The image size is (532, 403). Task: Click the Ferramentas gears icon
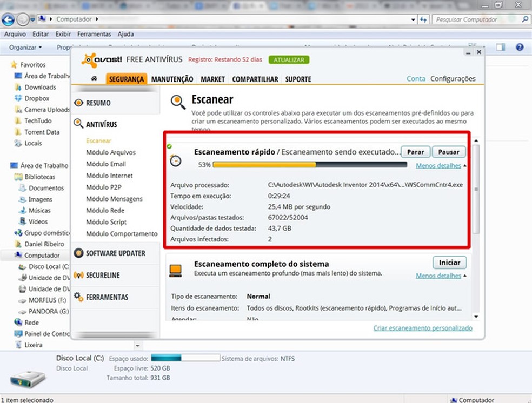78,297
